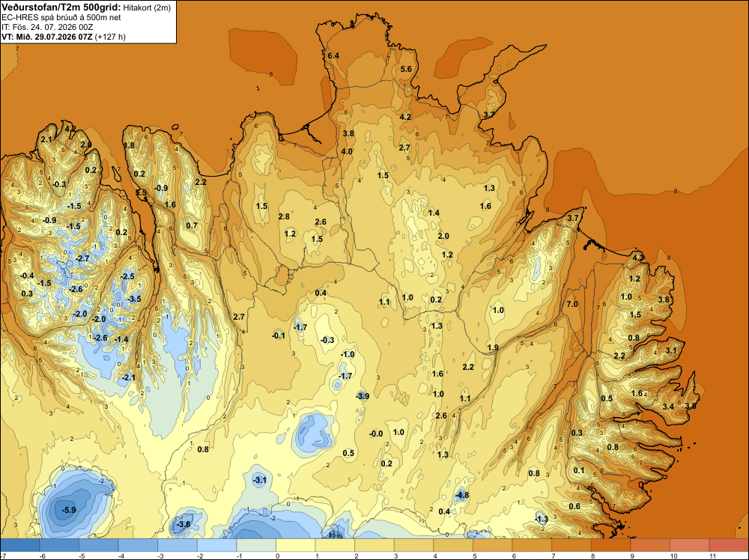Pick the darkest blue swatch between -7 and -6
749x560 pixels.
(20, 545)
